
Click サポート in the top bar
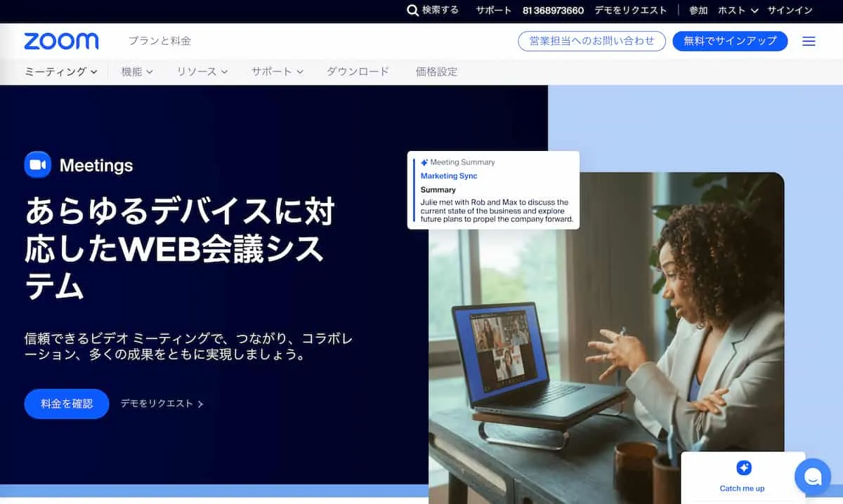[x=494, y=11]
